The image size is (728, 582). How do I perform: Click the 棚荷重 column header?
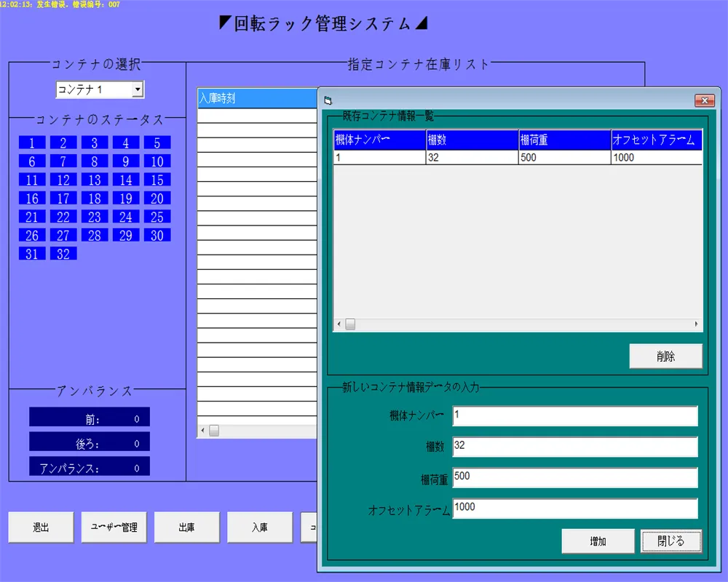(564, 140)
